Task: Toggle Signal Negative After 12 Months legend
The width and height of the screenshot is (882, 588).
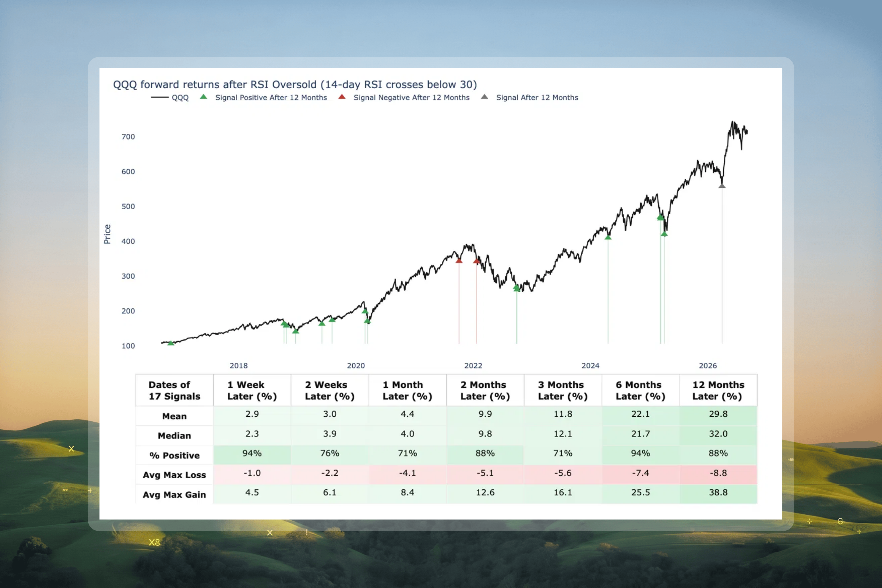Action: (x=404, y=97)
